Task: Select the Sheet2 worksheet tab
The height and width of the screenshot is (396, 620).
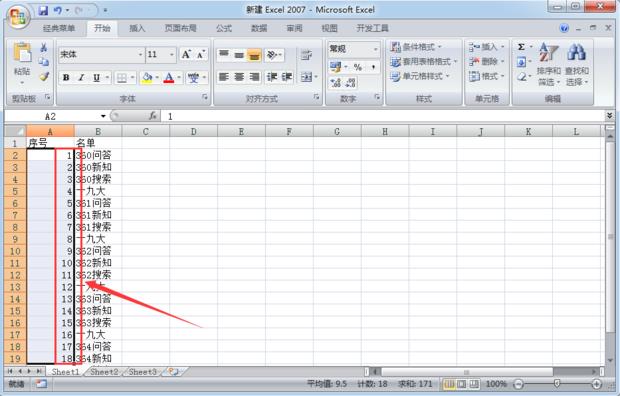Action: click(x=104, y=371)
